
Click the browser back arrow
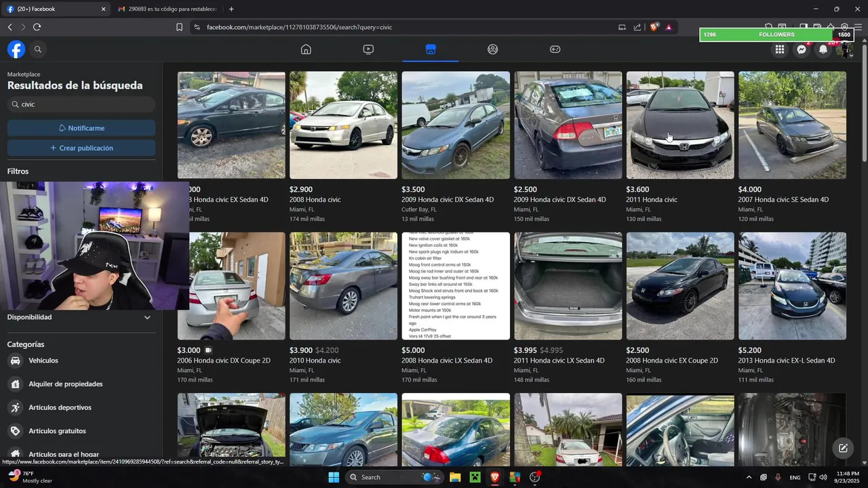9,27
